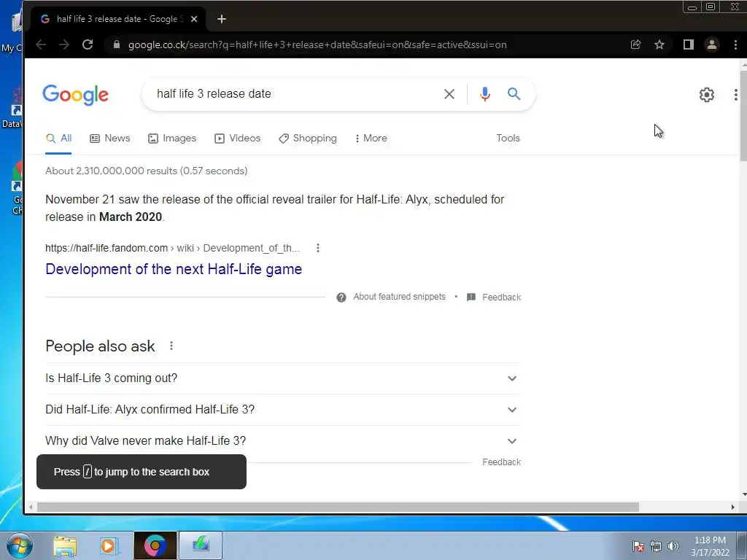747x560 pixels.
Task: Click the horizontal scrollbar thumb
Action: click(338, 507)
